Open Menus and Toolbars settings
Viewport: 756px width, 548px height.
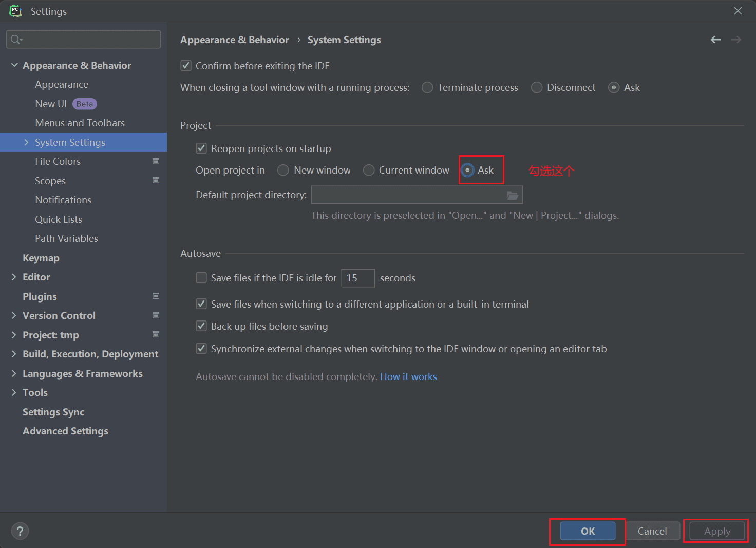80,123
